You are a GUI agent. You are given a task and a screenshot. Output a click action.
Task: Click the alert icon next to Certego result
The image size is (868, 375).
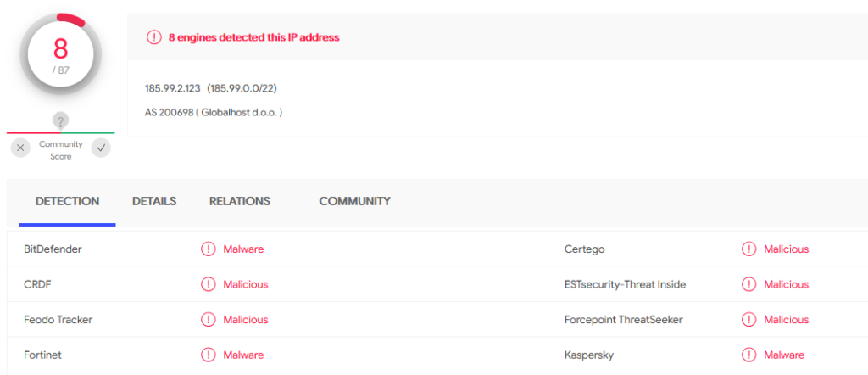click(x=748, y=249)
